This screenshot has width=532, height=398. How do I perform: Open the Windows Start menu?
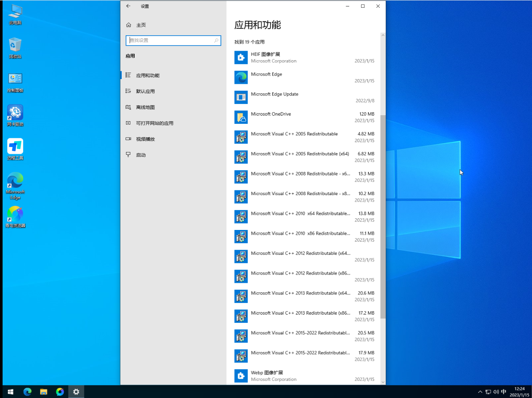tap(10, 392)
